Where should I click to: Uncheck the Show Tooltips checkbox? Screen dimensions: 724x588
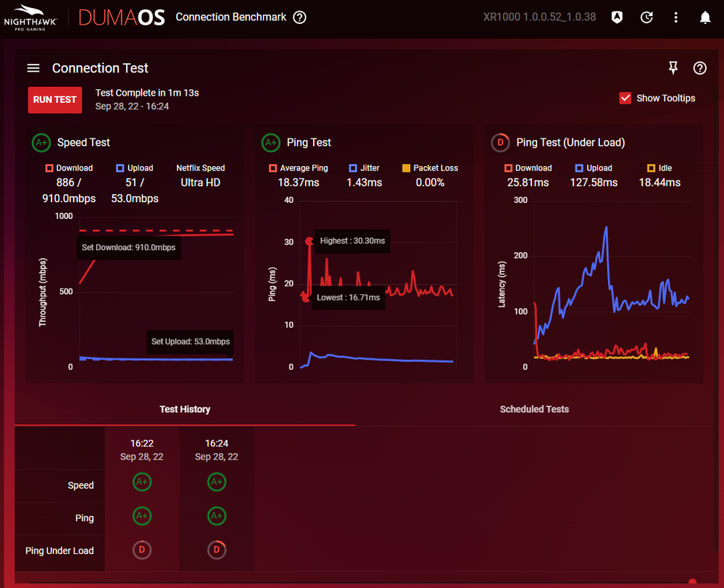(x=625, y=98)
